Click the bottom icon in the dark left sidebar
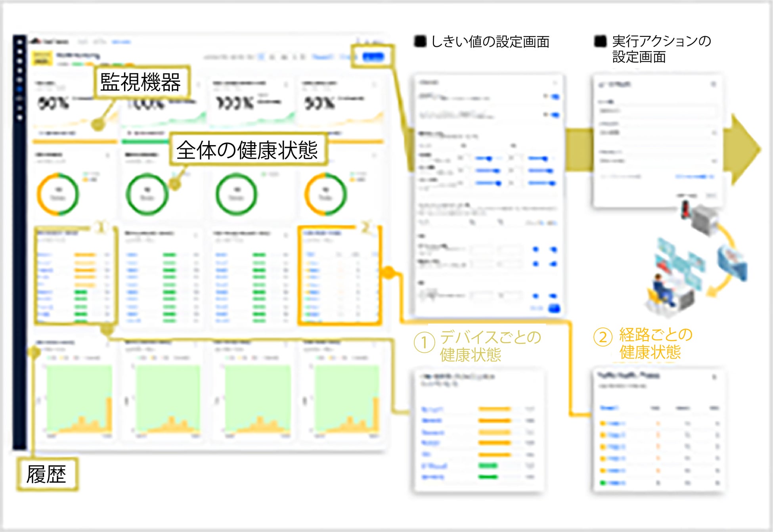773x532 pixels. [x=20, y=118]
